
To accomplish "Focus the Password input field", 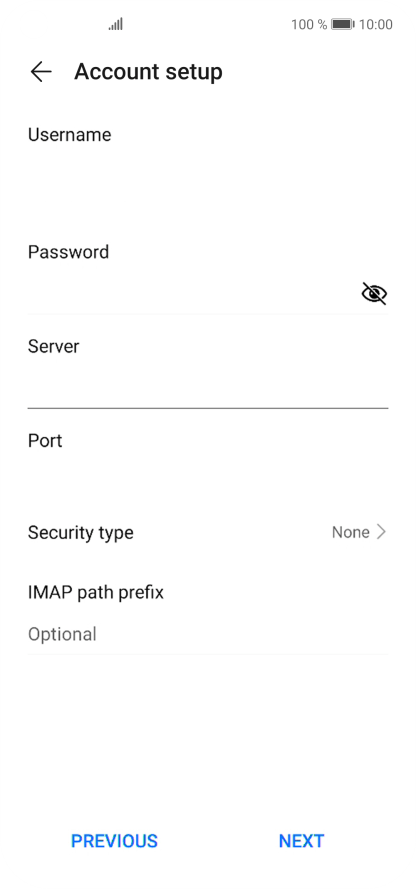I will tap(193, 294).
